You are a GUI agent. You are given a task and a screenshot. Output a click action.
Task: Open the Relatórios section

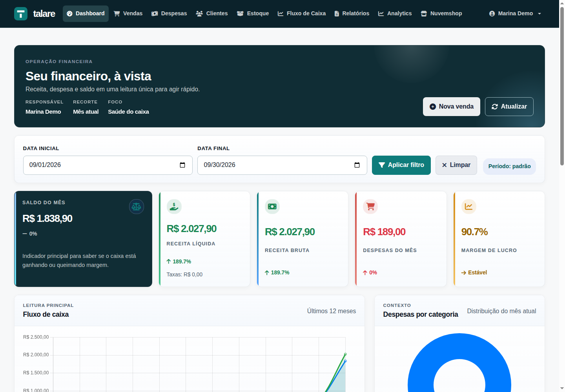pyautogui.click(x=352, y=14)
